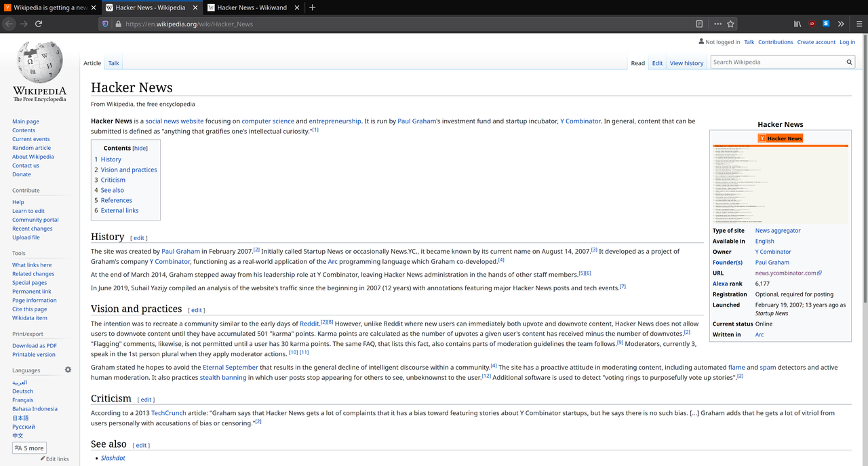
Task: Toggle reader view icon in address bar
Action: click(699, 24)
